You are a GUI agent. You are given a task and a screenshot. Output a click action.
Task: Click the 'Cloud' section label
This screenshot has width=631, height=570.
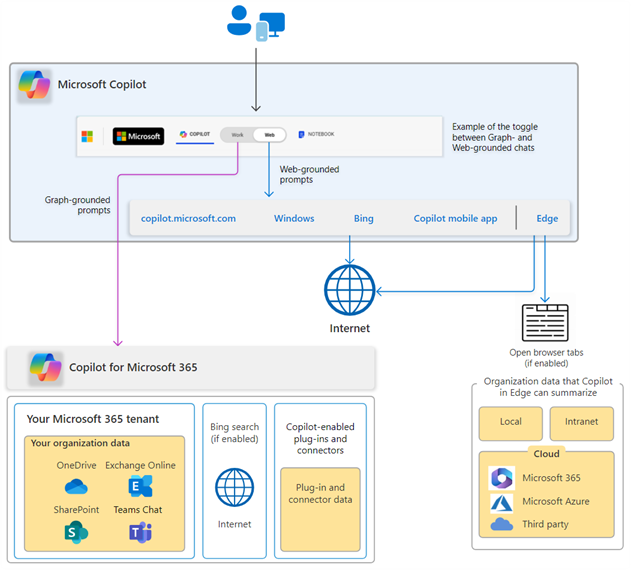tap(546, 454)
